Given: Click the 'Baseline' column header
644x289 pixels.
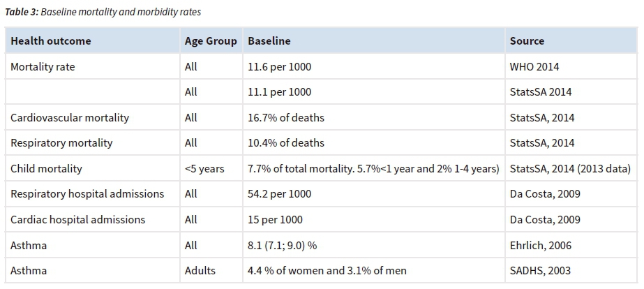Looking at the screenshot, I should (269, 41).
